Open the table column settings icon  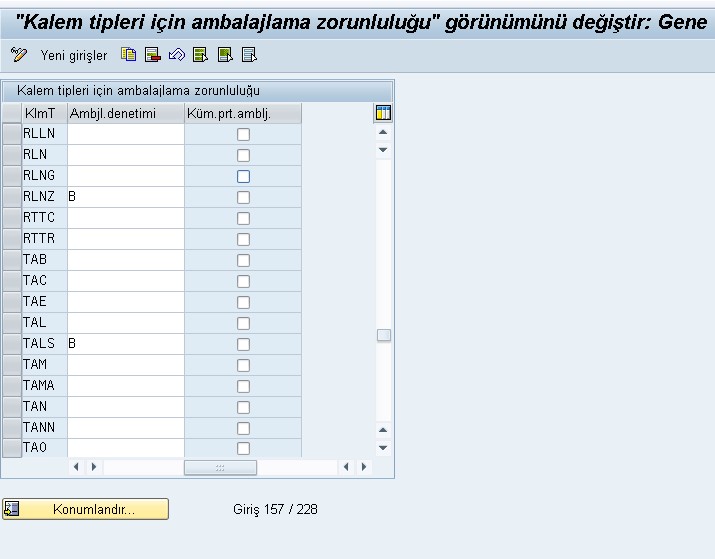pos(383,112)
